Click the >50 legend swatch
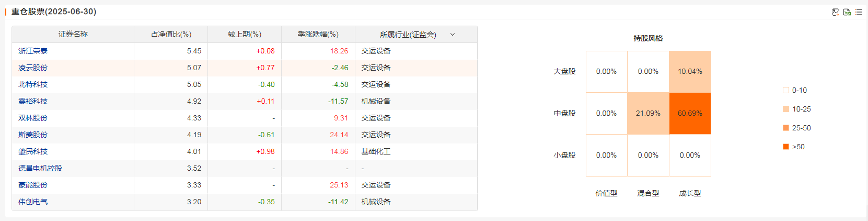This screenshot has width=868, height=221. [786, 147]
